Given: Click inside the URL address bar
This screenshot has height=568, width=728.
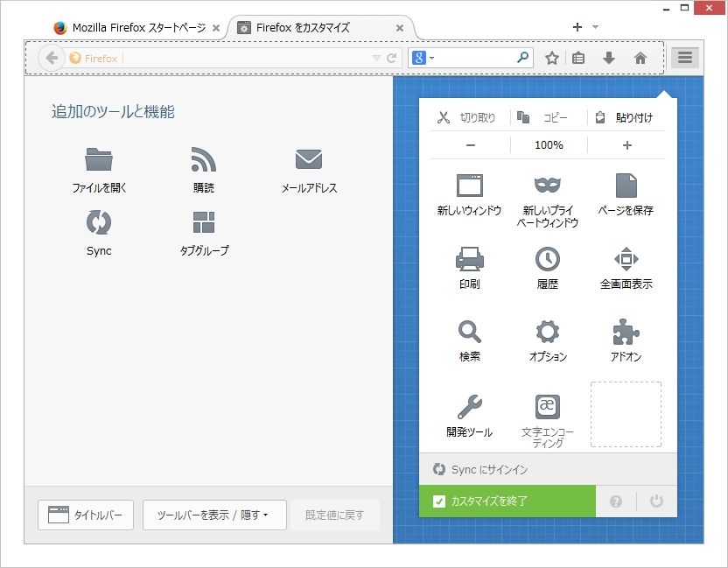Looking at the screenshot, I should [x=246, y=59].
